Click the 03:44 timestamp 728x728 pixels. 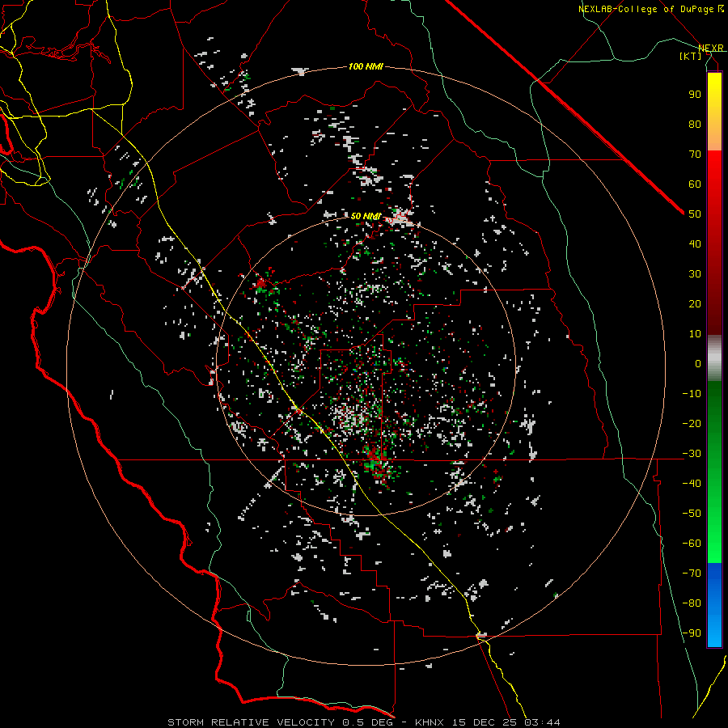point(542,722)
